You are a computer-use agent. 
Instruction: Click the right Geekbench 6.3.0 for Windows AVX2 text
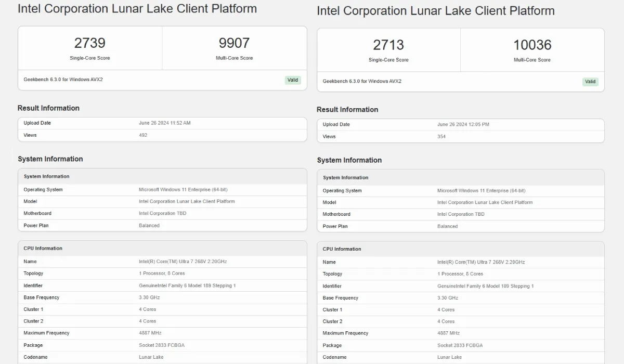point(362,82)
